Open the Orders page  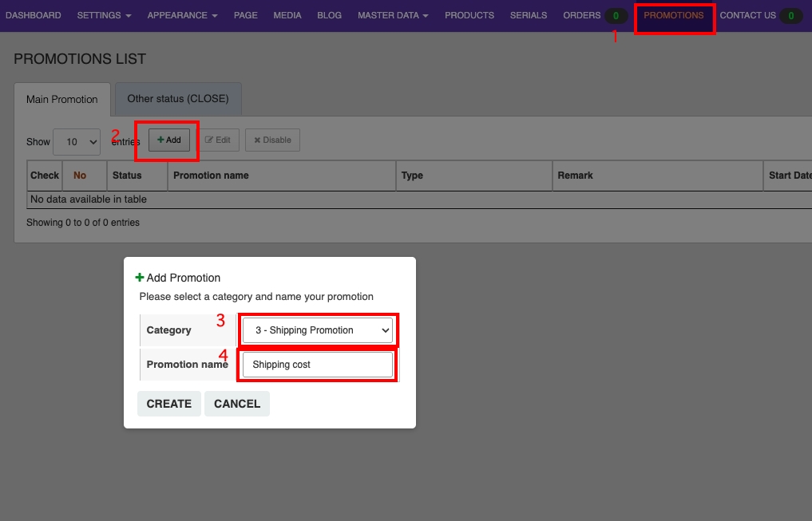click(x=581, y=15)
